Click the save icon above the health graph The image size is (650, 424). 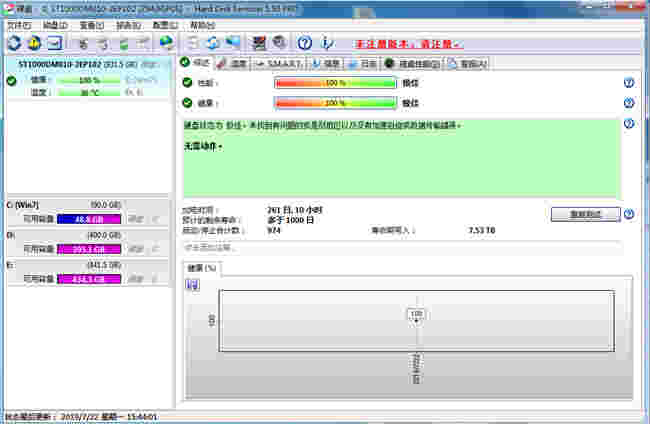click(192, 285)
